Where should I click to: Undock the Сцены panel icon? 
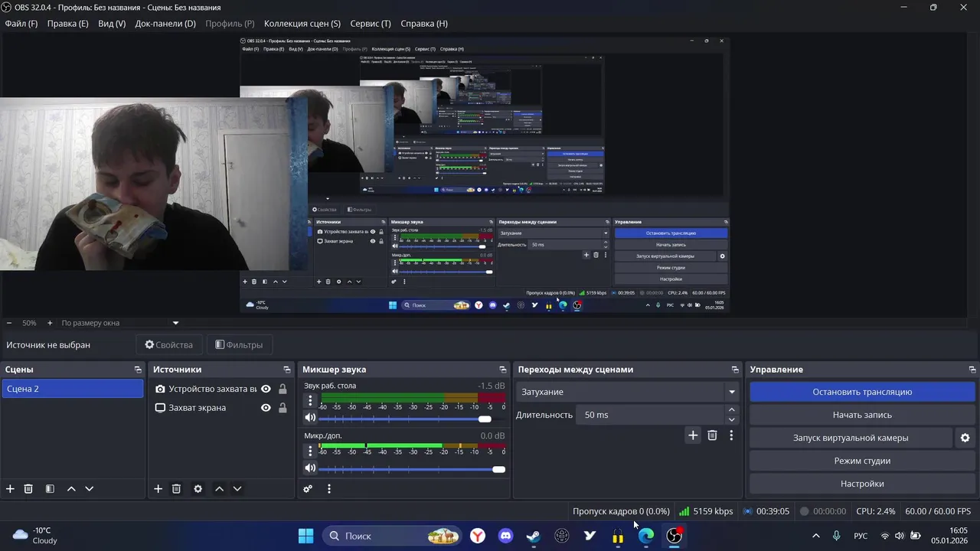click(x=138, y=370)
